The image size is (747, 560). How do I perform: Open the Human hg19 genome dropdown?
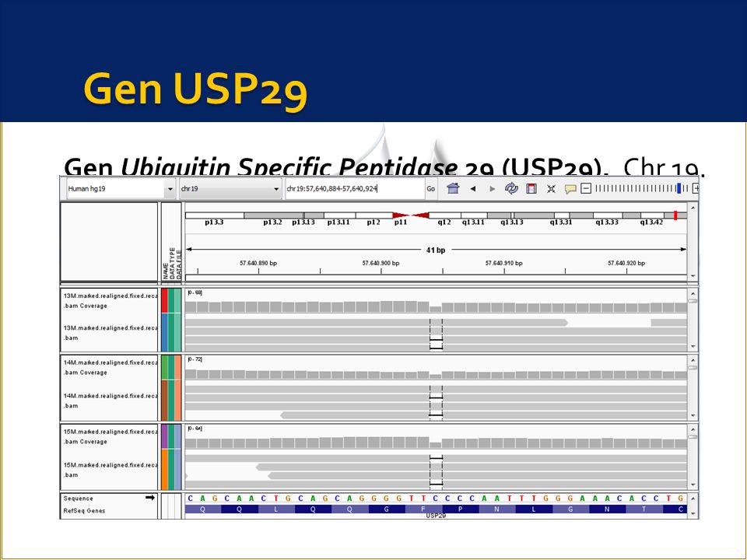click(x=121, y=188)
